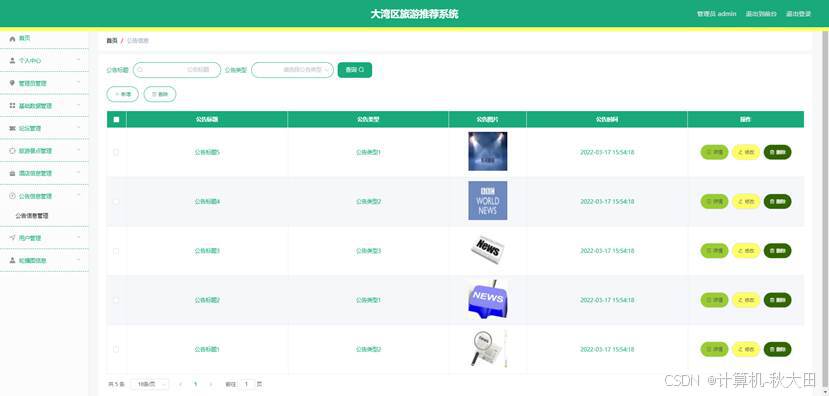Open the BBC World News thumbnail image
This screenshot has height=396, width=829.
click(x=487, y=201)
